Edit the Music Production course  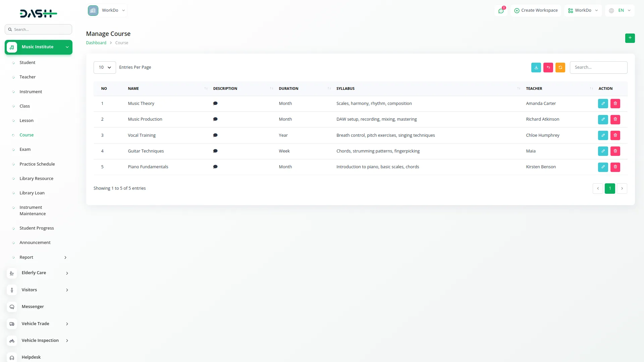click(603, 119)
